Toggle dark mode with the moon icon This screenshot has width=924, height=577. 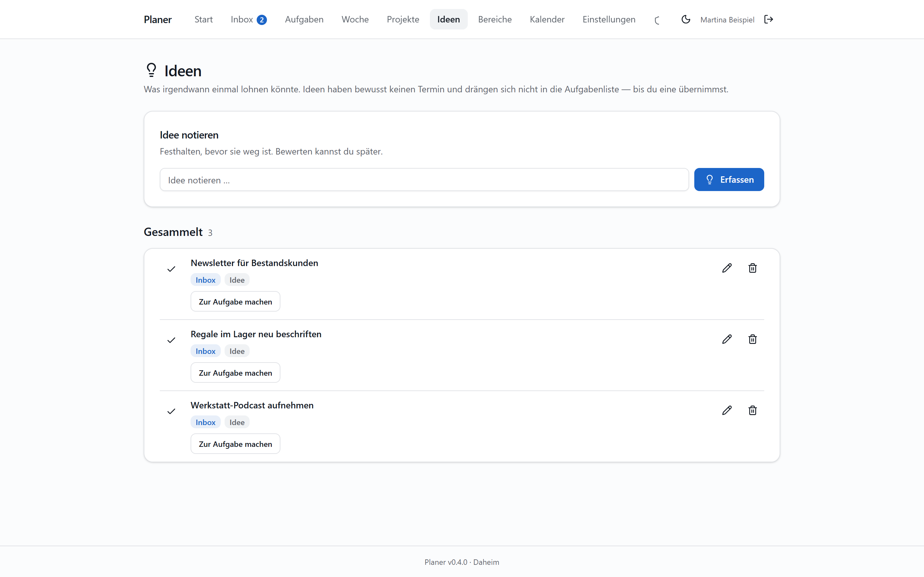click(x=686, y=20)
